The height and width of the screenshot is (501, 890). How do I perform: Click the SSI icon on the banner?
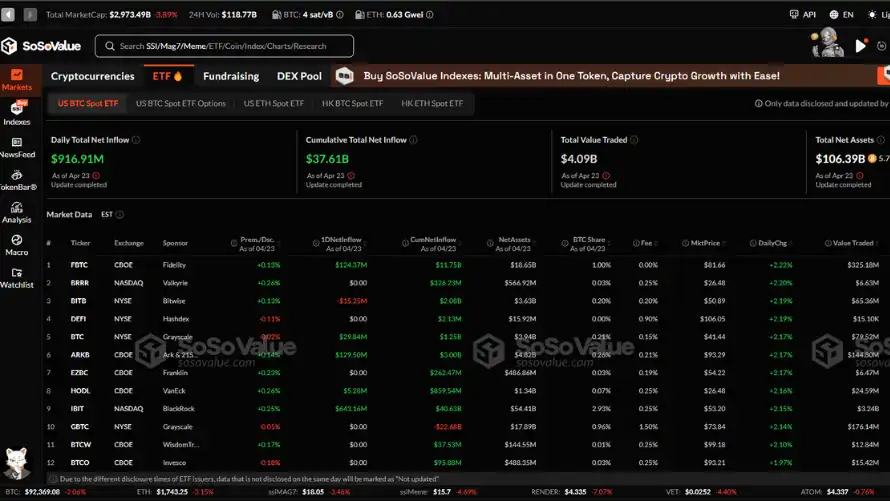pyautogui.click(x=345, y=76)
